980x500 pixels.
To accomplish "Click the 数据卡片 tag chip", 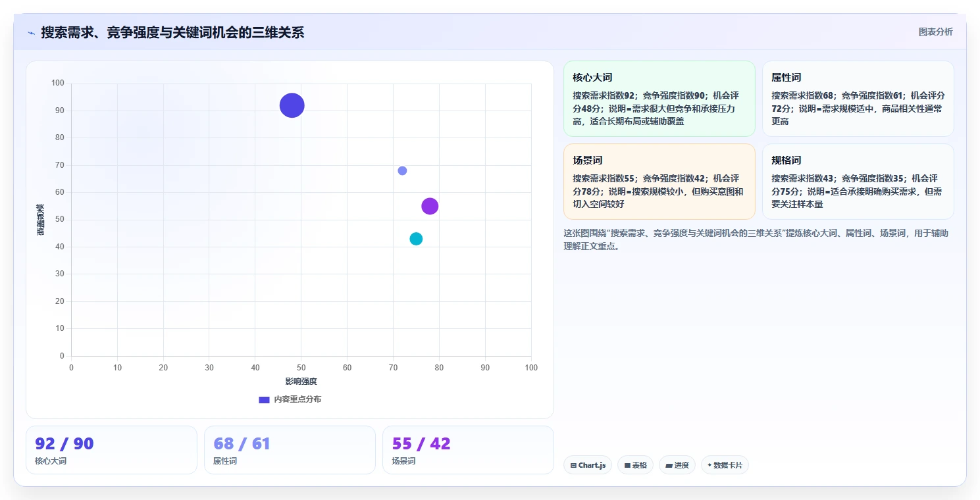I will pos(725,465).
